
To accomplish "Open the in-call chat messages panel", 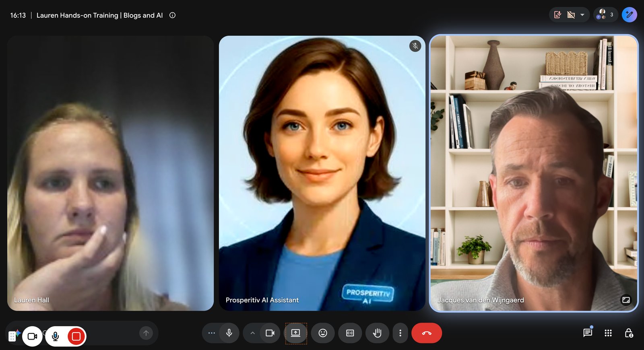I will pyautogui.click(x=588, y=333).
